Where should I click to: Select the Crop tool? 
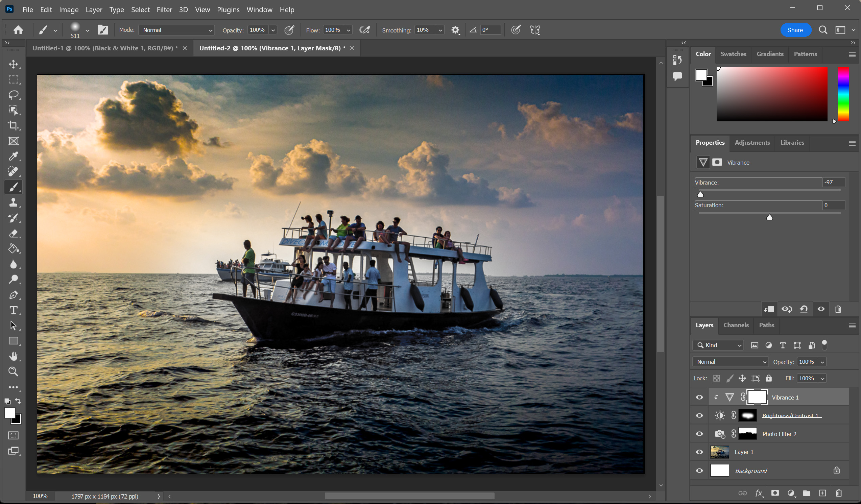coord(13,125)
